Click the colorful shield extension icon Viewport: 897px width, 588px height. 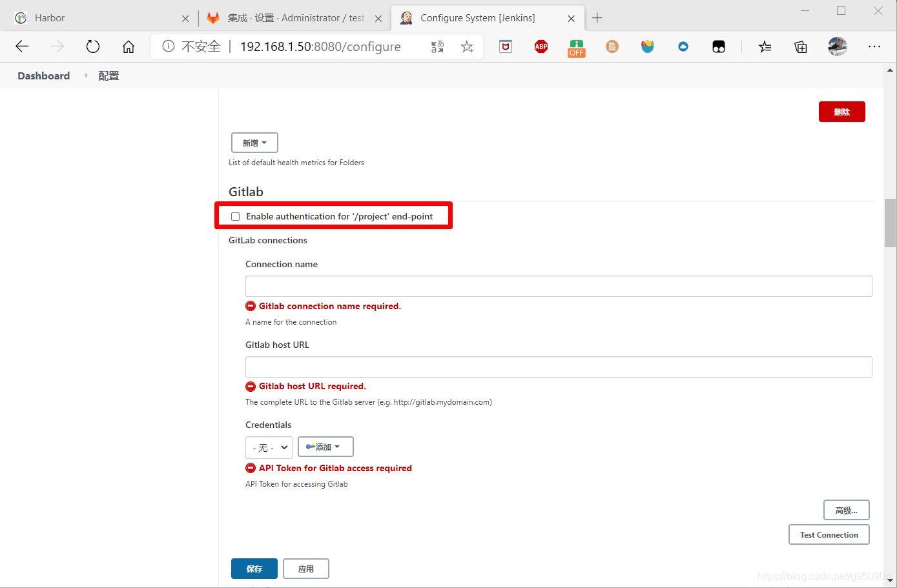[648, 46]
